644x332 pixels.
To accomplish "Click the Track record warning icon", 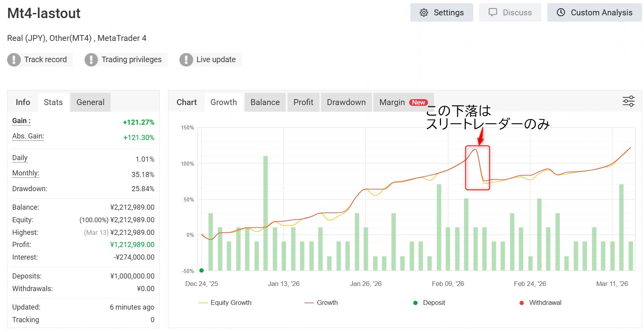I will pos(14,60).
